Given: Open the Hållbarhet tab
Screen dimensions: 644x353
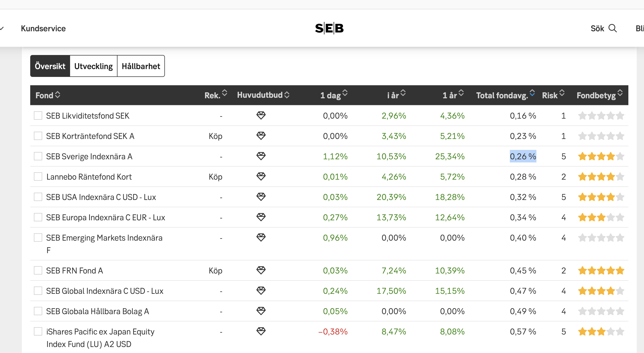Looking at the screenshot, I should click(141, 66).
